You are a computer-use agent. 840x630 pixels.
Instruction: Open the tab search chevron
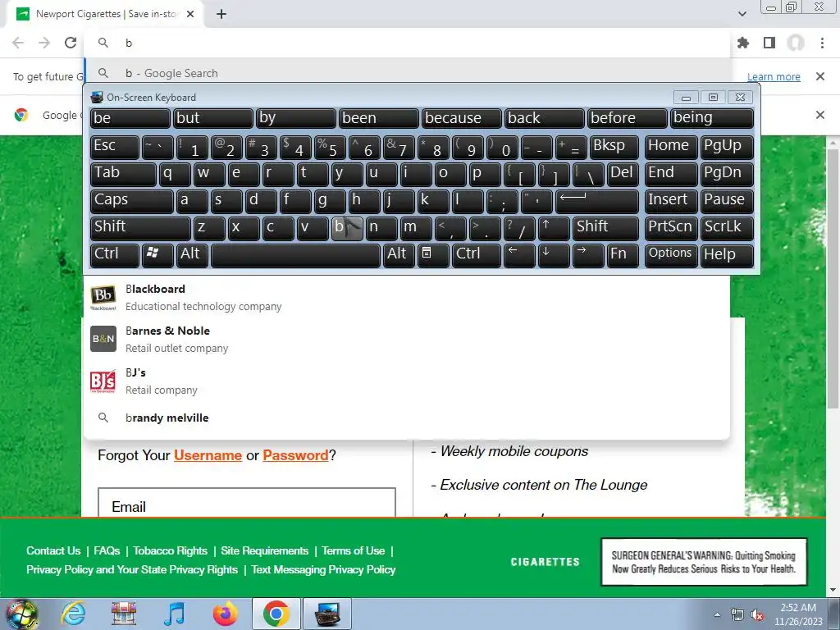tap(742, 14)
